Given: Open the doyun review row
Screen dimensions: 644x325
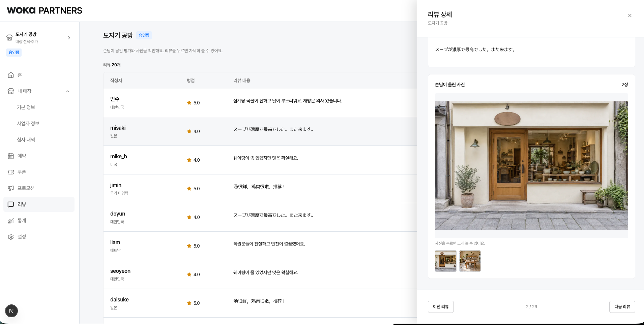Looking at the screenshot, I should click(260, 217).
